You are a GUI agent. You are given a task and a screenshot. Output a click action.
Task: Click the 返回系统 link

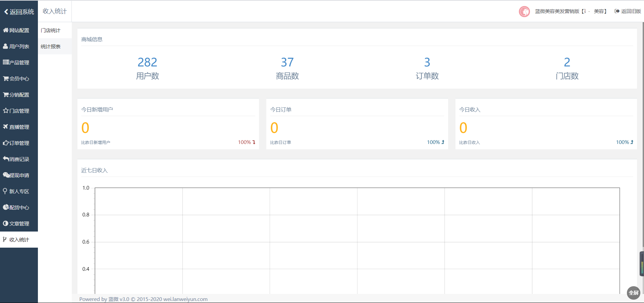point(19,12)
